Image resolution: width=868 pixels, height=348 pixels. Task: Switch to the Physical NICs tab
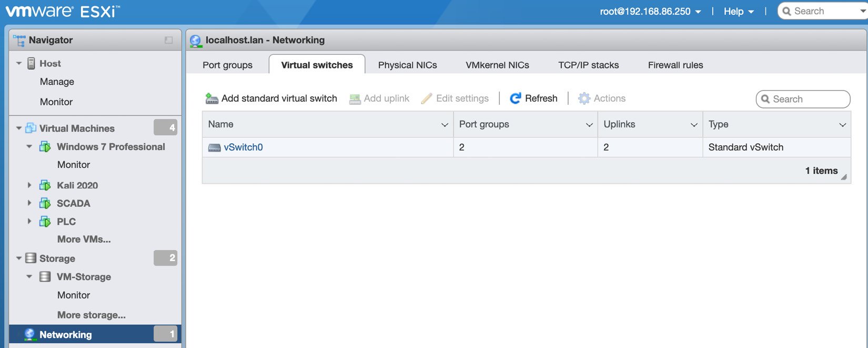[408, 65]
